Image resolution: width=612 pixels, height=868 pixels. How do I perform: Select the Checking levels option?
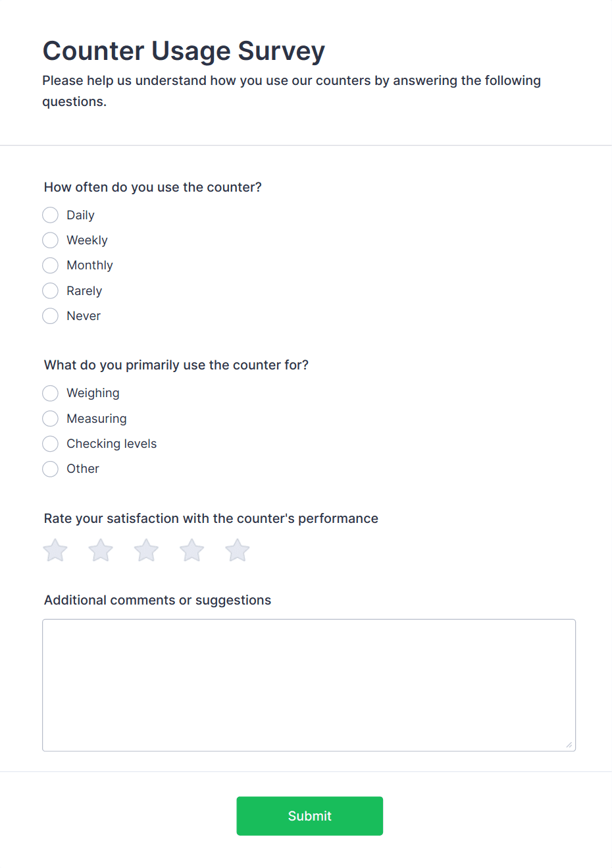50,443
